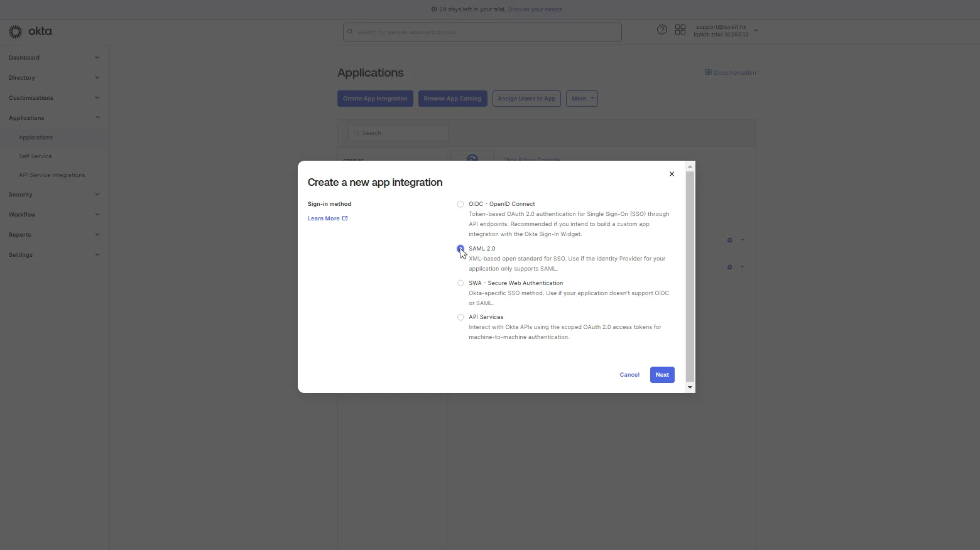Click the Sign-in method heading
Image resolution: width=980 pixels, height=550 pixels.
(329, 204)
